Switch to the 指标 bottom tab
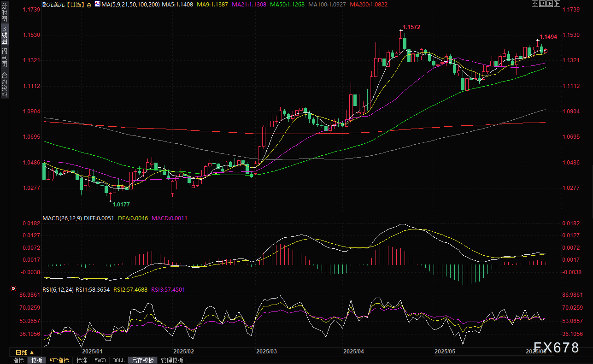Screen dimensions: 593x364 [18, 360]
